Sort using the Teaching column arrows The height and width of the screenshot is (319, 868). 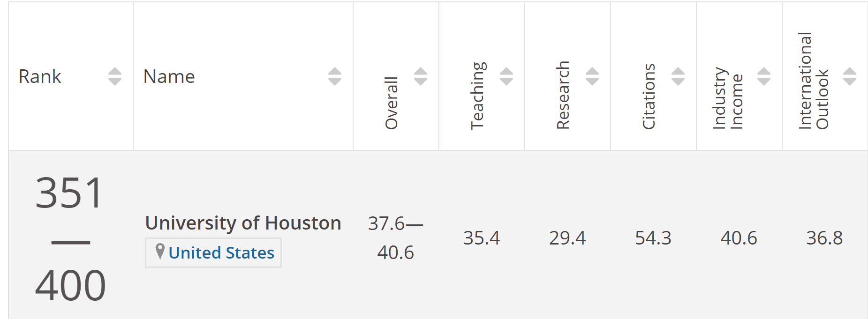coord(506,76)
